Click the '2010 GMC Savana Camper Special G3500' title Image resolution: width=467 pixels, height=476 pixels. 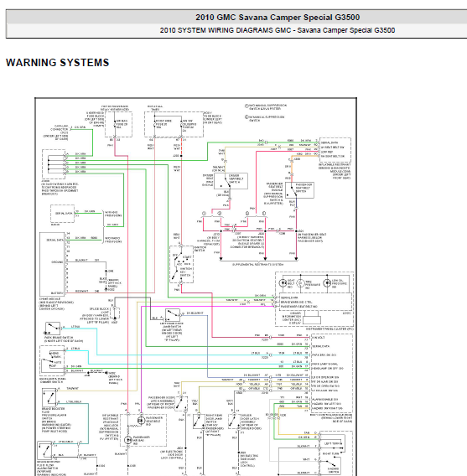tap(278, 18)
